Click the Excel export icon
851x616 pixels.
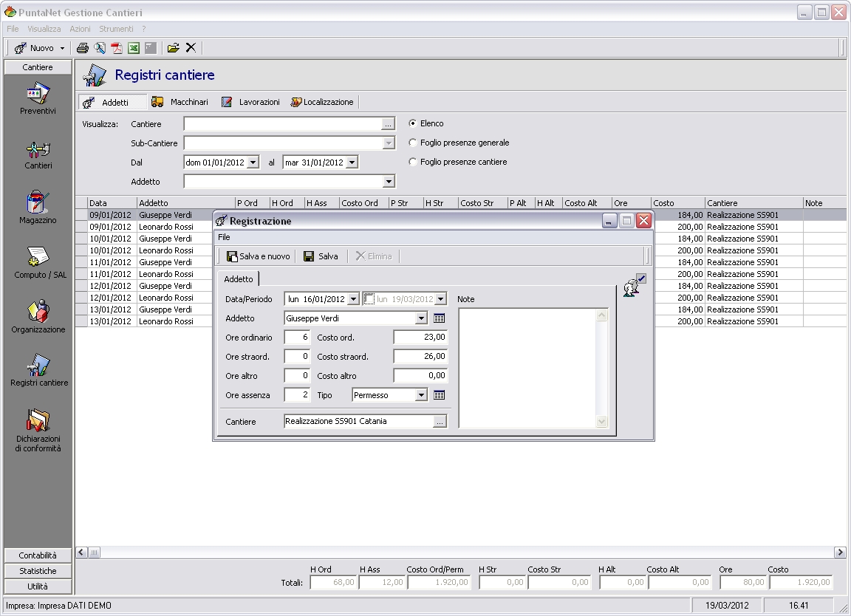[134, 48]
